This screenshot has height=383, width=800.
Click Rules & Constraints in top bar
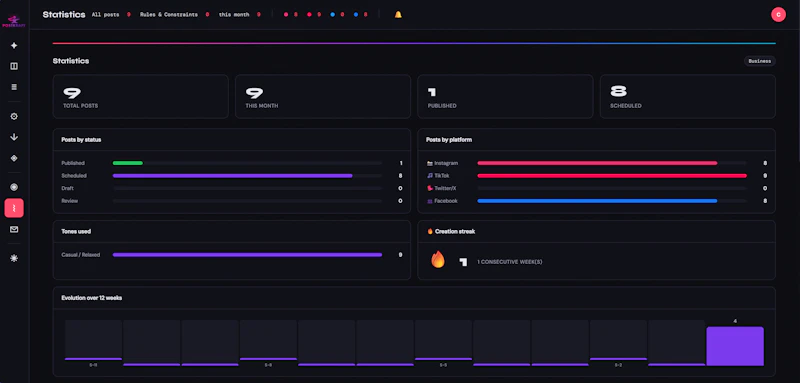coord(168,15)
